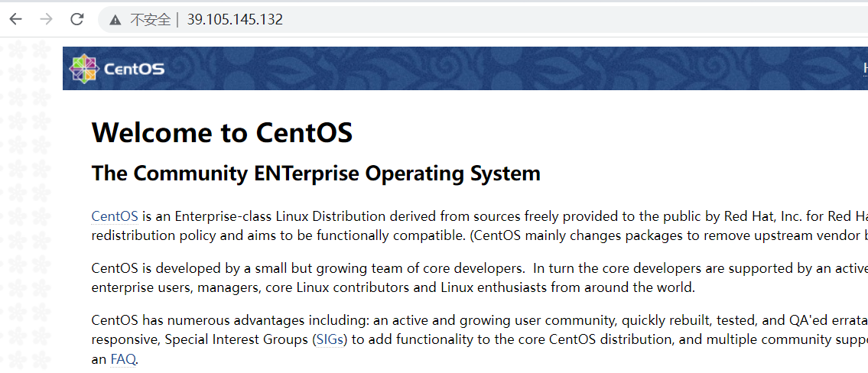
Task: Click the redistribution policy sentence
Action: coord(275,236)
